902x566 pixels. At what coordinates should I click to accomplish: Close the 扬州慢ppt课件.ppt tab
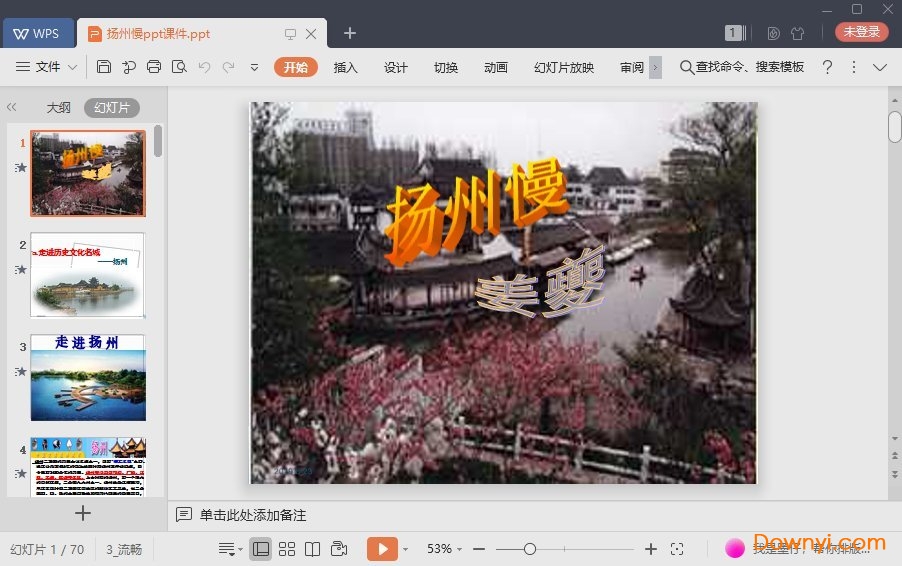311,34
